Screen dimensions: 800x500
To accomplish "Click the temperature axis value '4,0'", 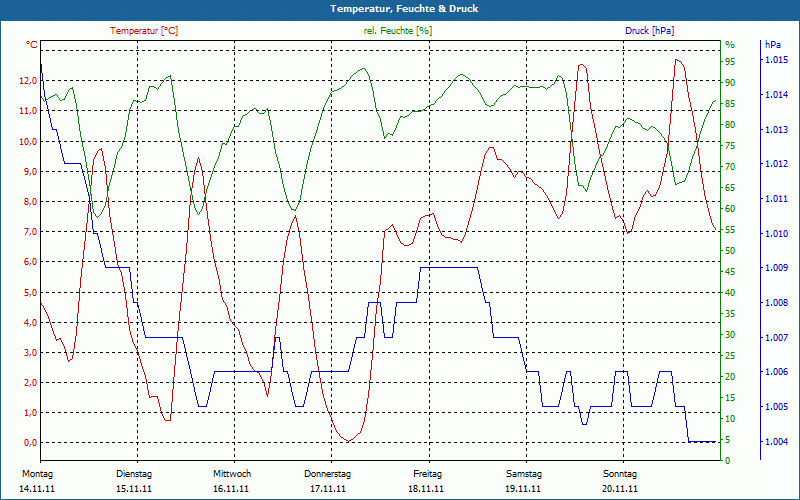I will pos(30,322).
